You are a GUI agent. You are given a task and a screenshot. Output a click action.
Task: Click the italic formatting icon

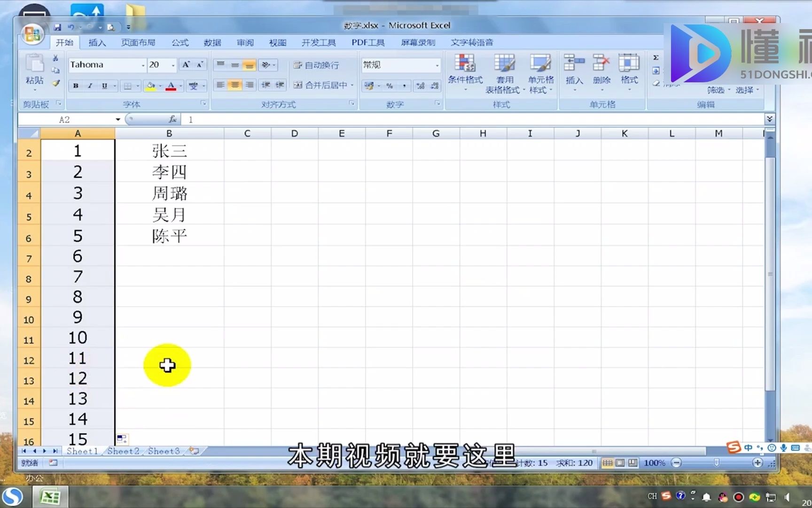[89, 86]
